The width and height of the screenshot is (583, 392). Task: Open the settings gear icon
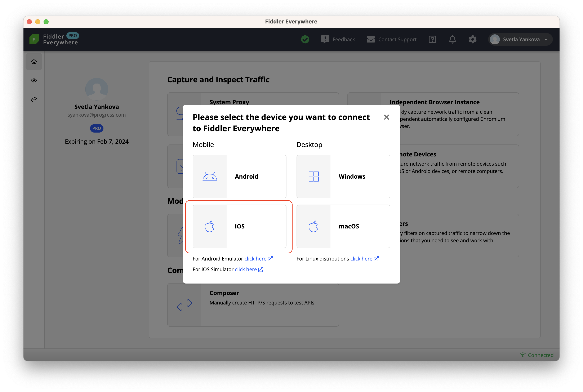coord(472,40)
